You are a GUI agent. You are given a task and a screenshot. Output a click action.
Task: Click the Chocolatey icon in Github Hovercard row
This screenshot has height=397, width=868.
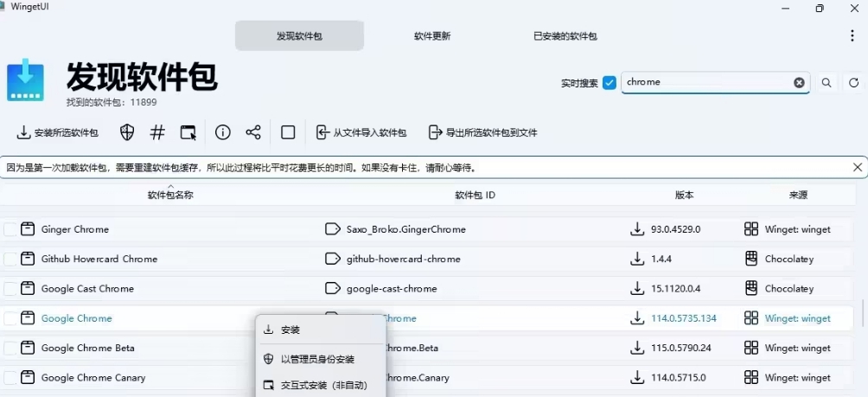751,259
